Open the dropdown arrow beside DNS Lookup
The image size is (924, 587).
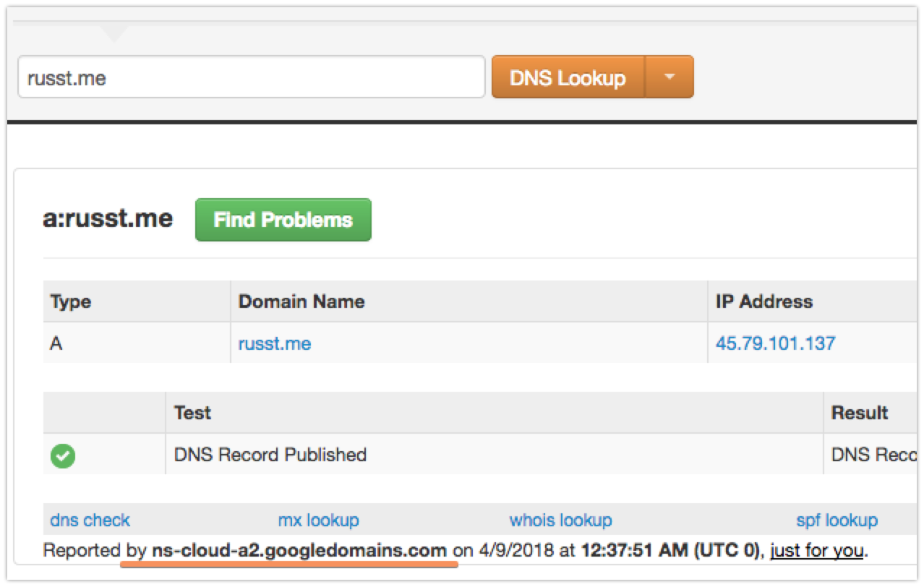pos(670,77)
